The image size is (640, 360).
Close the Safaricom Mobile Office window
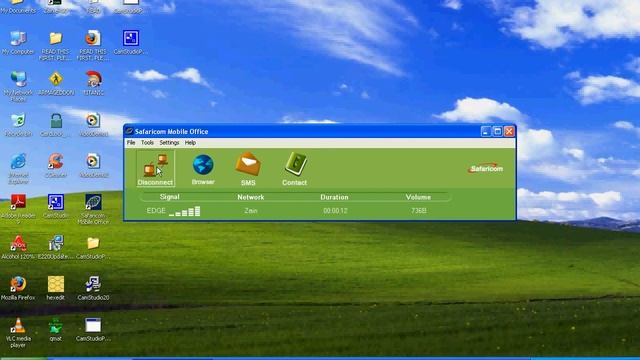(509, 131)
